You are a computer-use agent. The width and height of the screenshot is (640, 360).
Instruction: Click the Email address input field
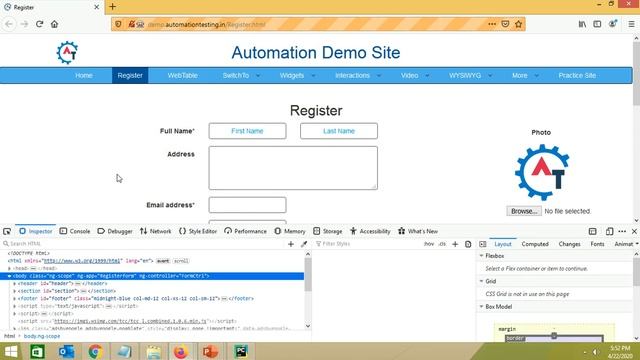(247, 205)
